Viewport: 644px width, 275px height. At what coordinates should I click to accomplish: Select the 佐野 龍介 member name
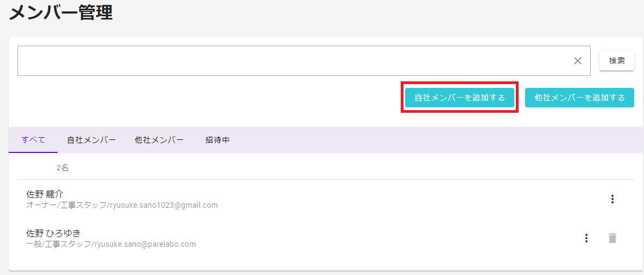click(x=45, y=194)
